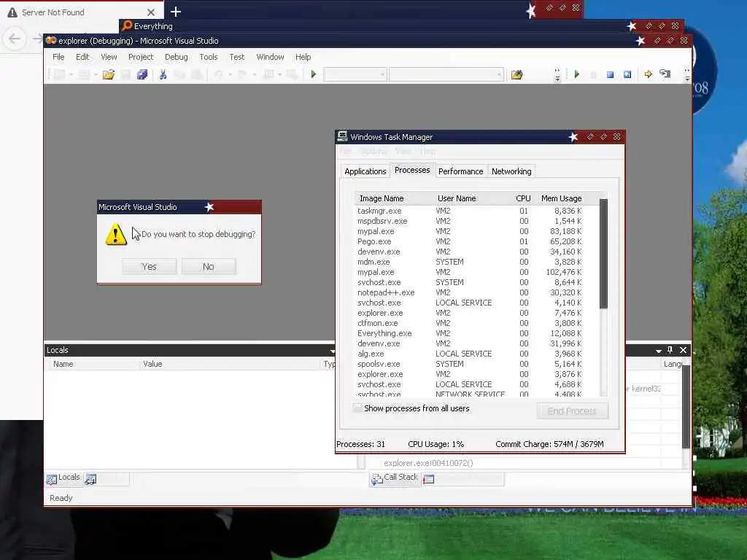Open the Debug menu in Visual Studio
The height and width of the screenshot is (560, 747).
coord(177,57)
